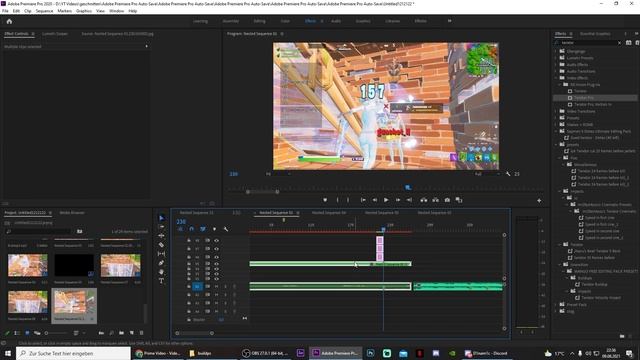Click the program monitor zoom scroll bar
Screen dimensions: 640x360
tap(262, 192)
